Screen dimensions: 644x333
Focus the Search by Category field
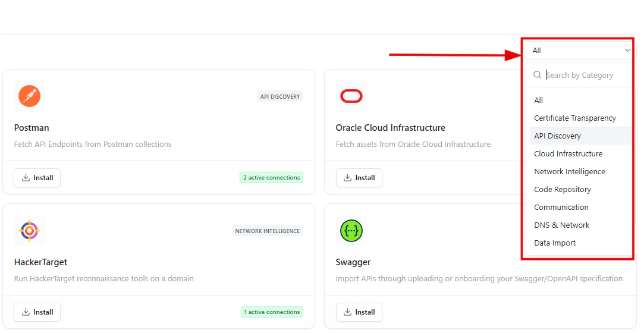tap(580, 75)
